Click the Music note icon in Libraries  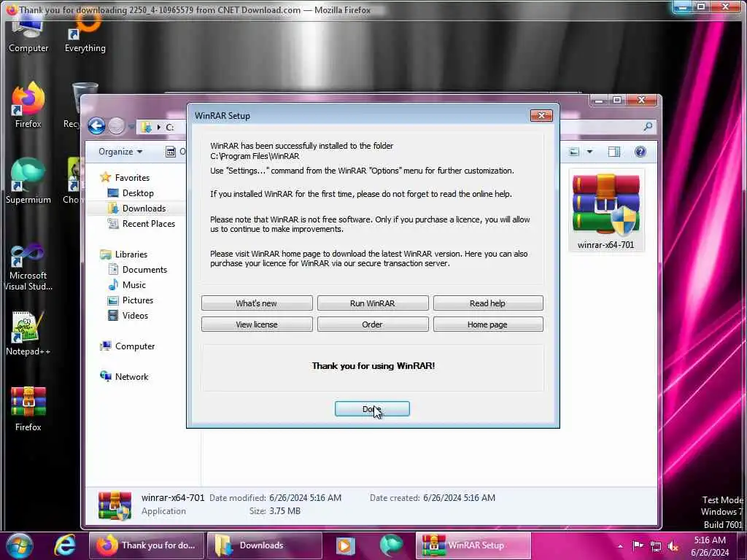(113, 285)
